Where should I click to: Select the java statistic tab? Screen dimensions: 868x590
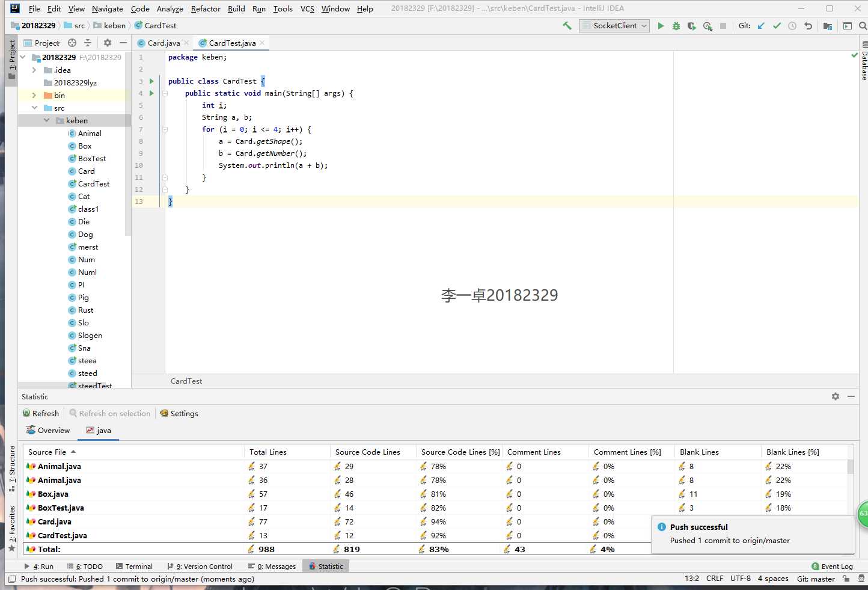coord(99,430)
